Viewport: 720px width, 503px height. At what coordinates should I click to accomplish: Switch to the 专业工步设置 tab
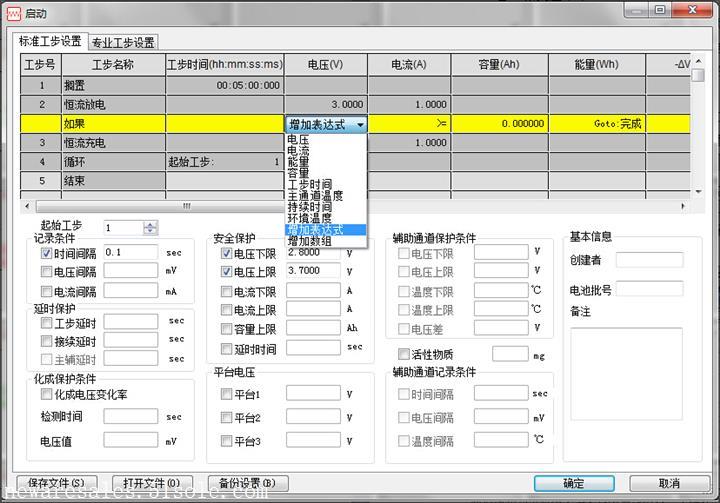tap(123, 43)
